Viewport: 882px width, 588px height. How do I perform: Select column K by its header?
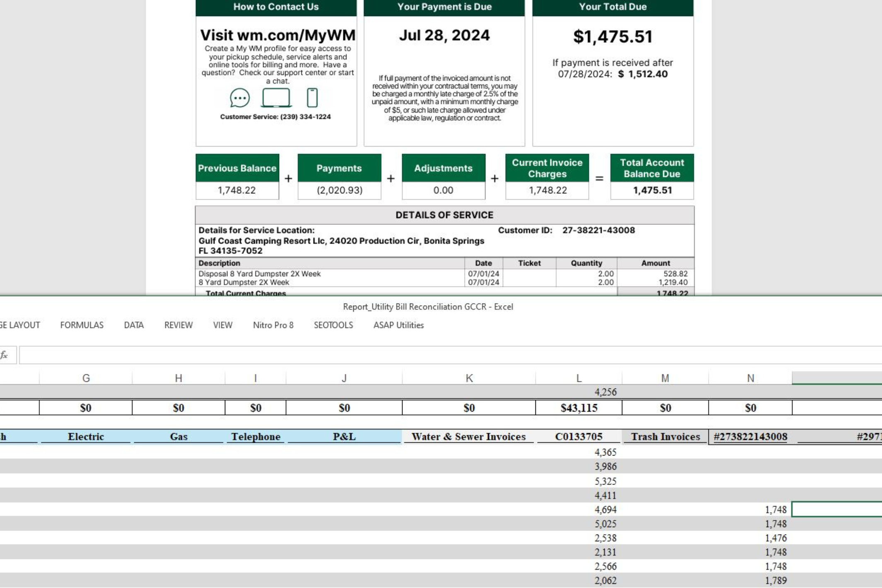click(469, 378)
